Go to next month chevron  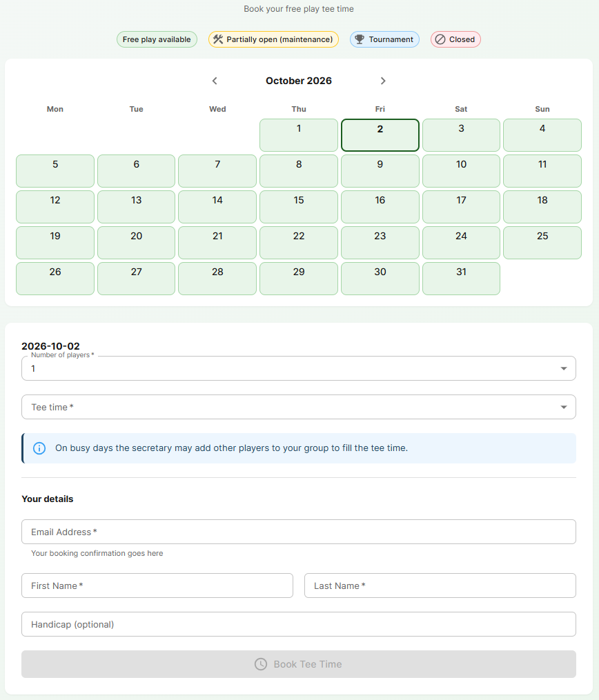[x=383, y=81]
